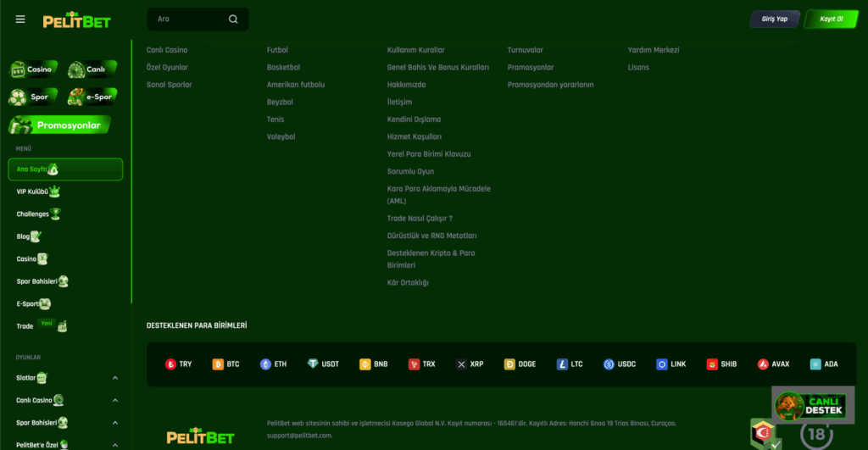The height and width of the screenshot is (450, 868).
Task: Expand the Canlı Casino section chevron
Action: pyautogui.click(x=115, y=400)
